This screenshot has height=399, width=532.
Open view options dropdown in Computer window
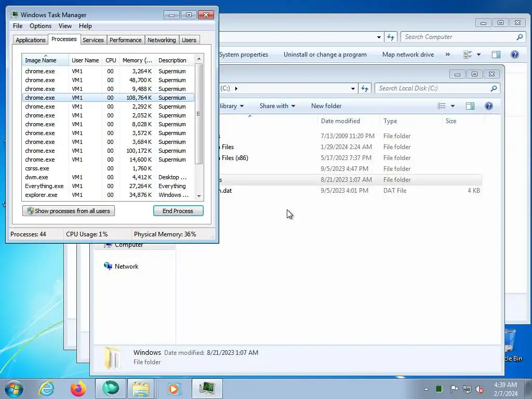point(478,55)
